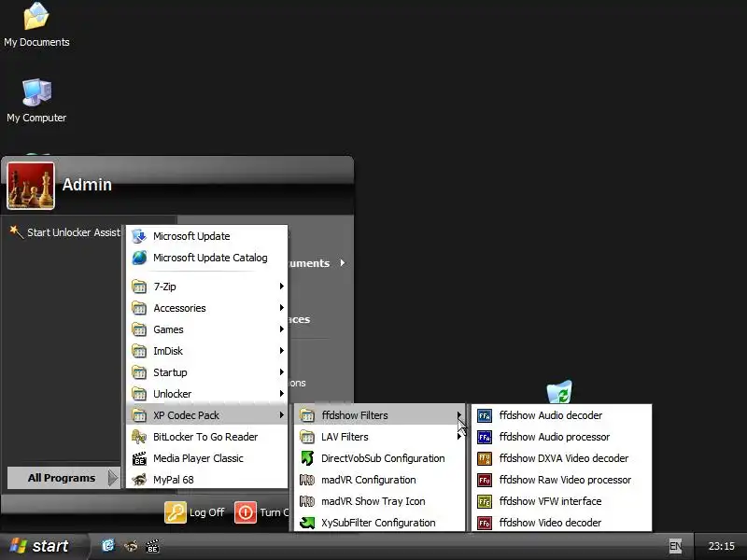
Task: Click the All Programs arrow
Action: 112,478
